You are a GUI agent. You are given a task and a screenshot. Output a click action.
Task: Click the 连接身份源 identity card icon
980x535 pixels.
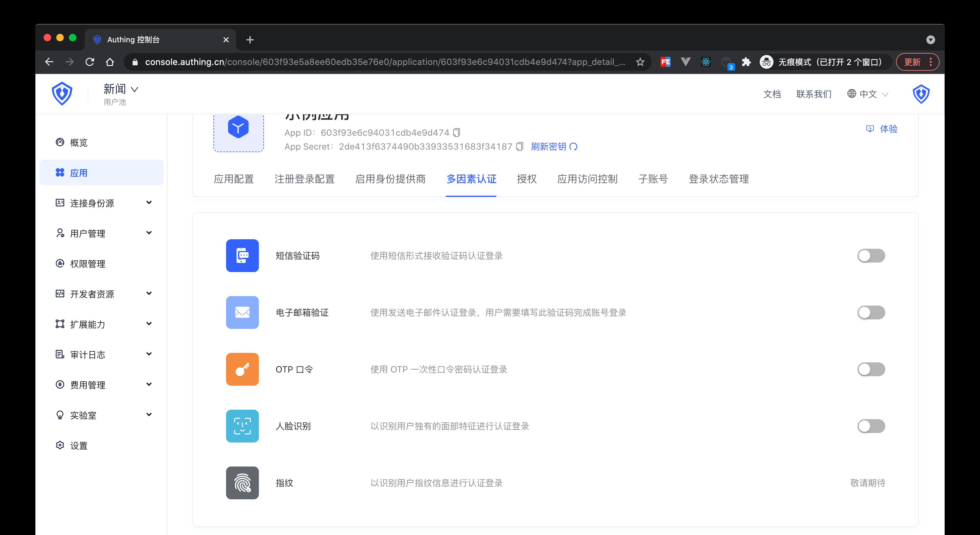[60, 203]
